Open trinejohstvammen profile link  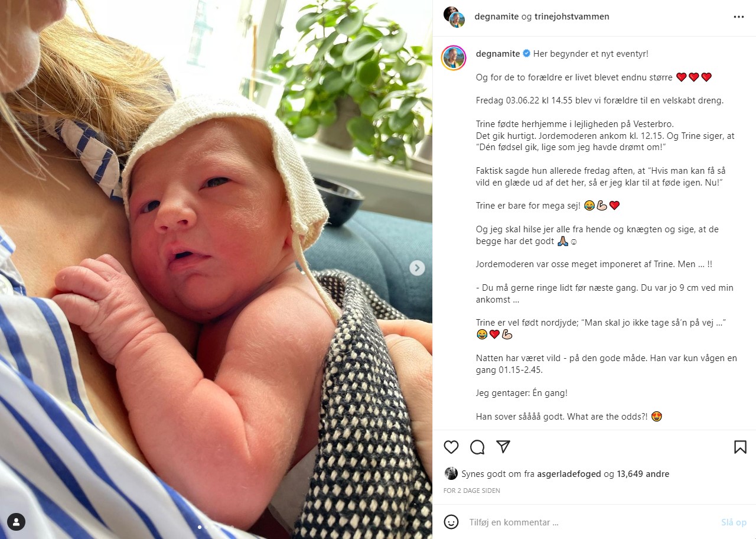point(572,17)
